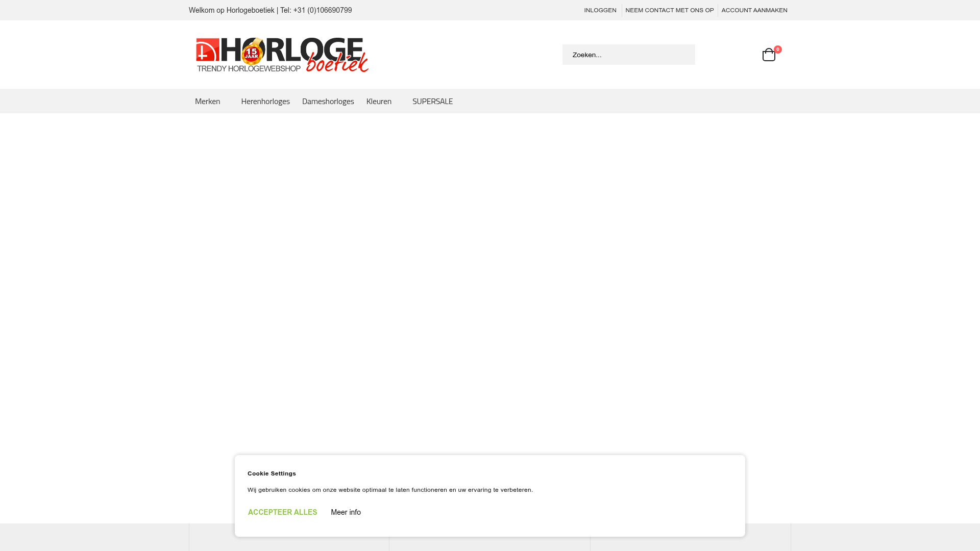Open NEEM CONTACT MET ONS OP link
The height and width of the screenshot is (551, 980).
[x=670, y=10]
